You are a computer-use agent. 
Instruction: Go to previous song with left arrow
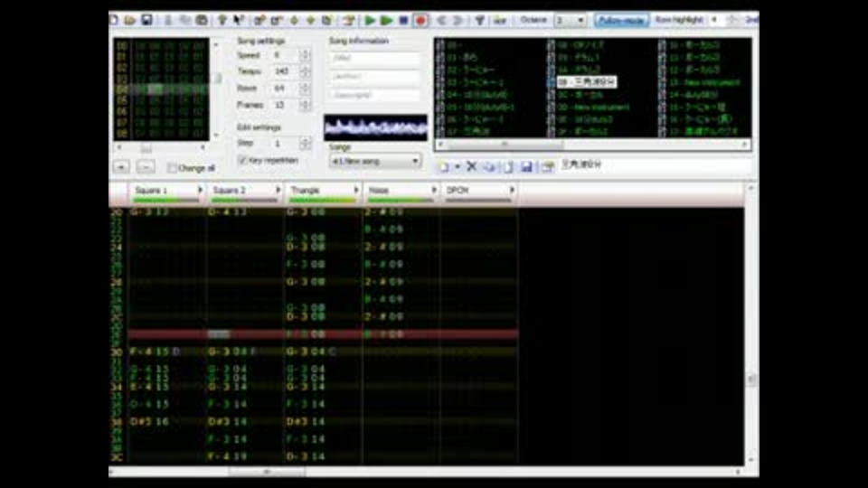(441, 21)
